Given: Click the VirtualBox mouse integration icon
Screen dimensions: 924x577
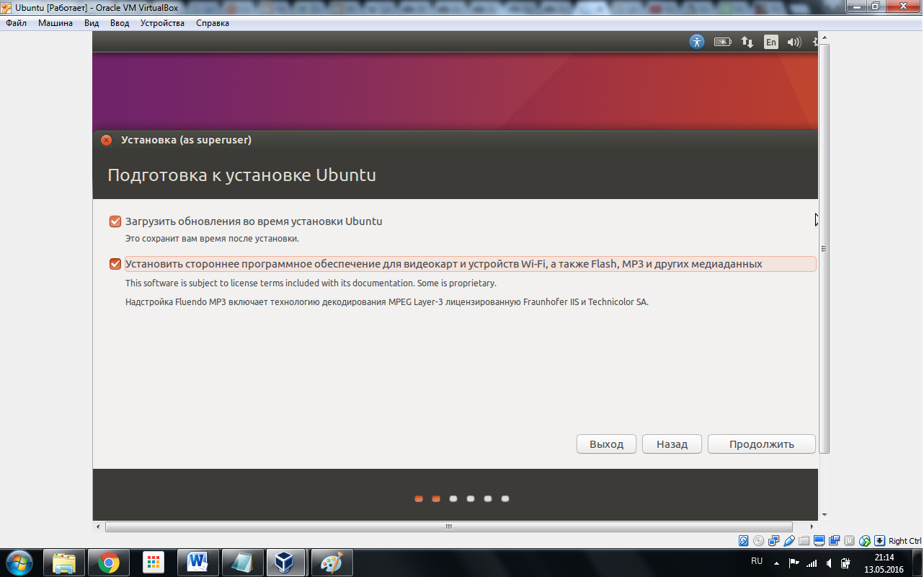Looking at the screenshot, I should 865,541.
